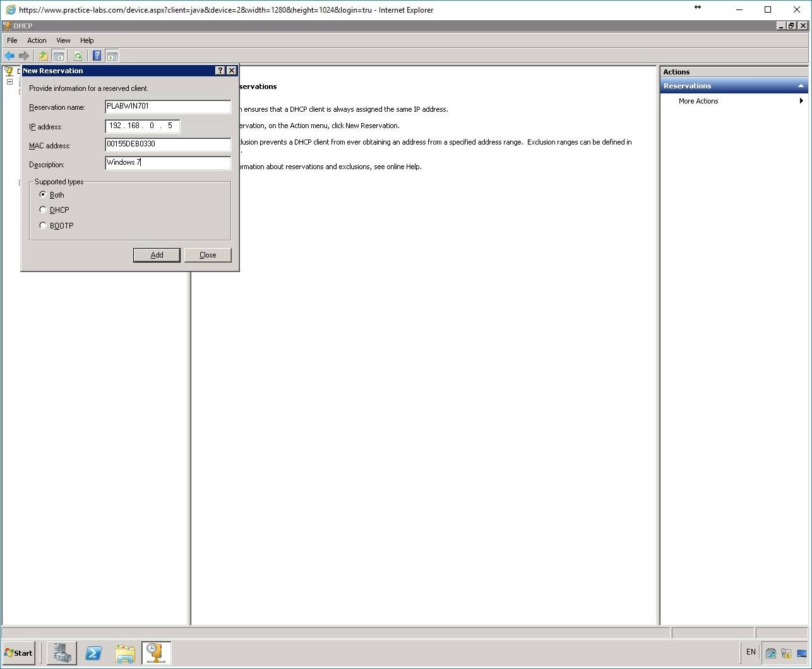The width and height of the screenshot is (812, 669).
Task: Toggle the Show/Hide Console Tree icon
Action: pyautogui.click(x=59, y=56)
